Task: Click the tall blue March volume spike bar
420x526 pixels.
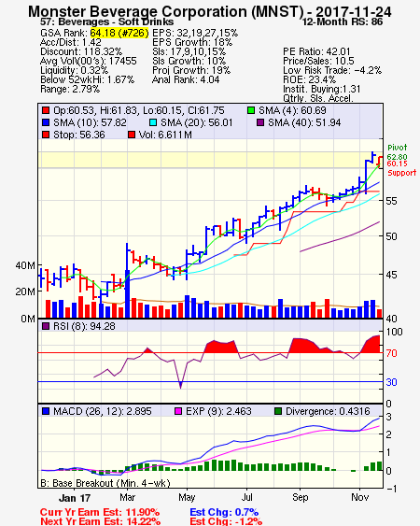Action: coord(127,294)
